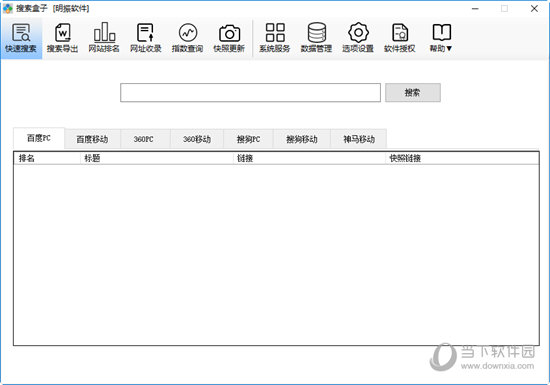Image resolution: width=550 pixels, height=385 pixels.
Task: Sort results by 标题 column header
Action: pyautogui.click(x=157, y=158)
